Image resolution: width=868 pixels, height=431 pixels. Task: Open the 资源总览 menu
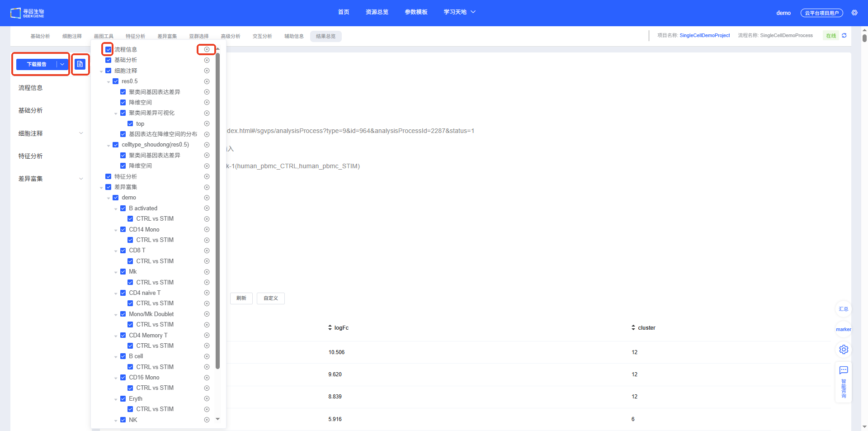377,12
